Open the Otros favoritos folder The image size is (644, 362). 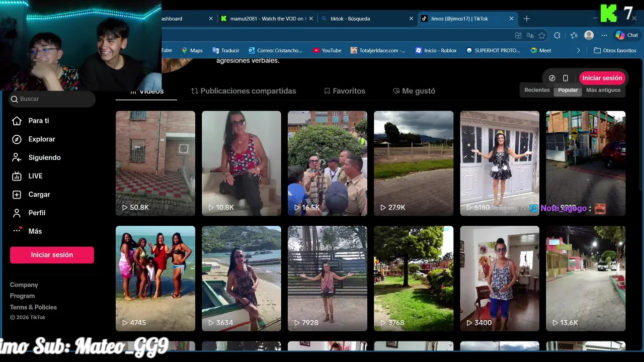click(x=615, y=50)
